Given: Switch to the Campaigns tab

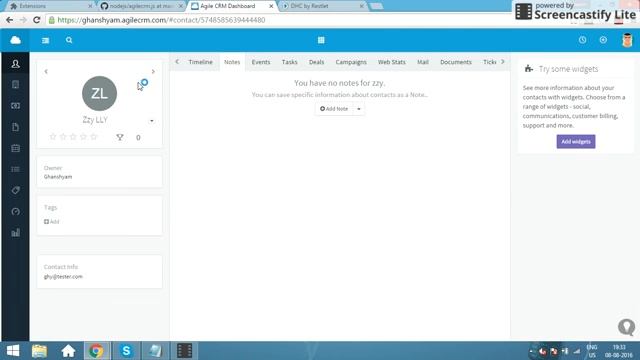Looking at the screenshot, I should pyautogui.click(x=351, y=62).
